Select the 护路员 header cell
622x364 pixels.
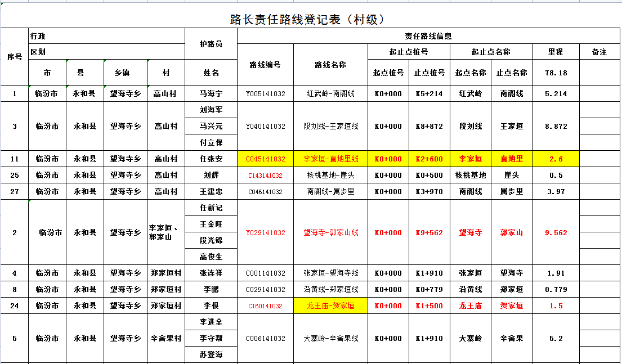(x=211, y=44)
